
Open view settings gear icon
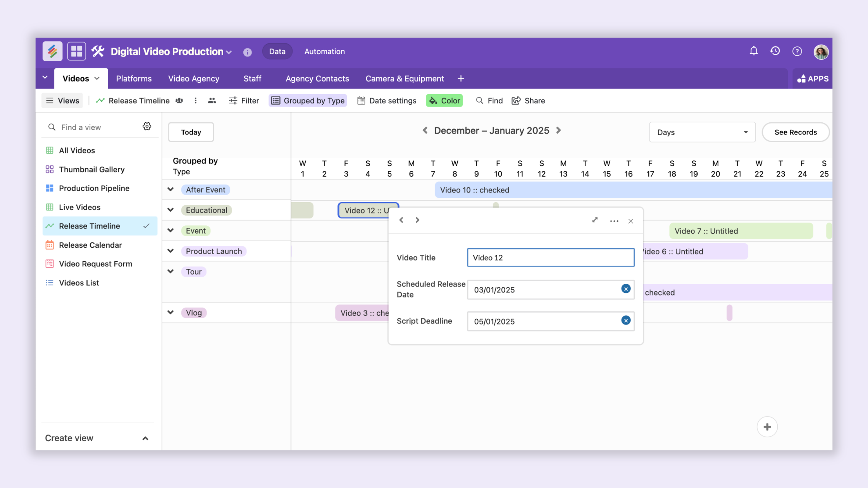pyautogui.click(x=147, y=127)
